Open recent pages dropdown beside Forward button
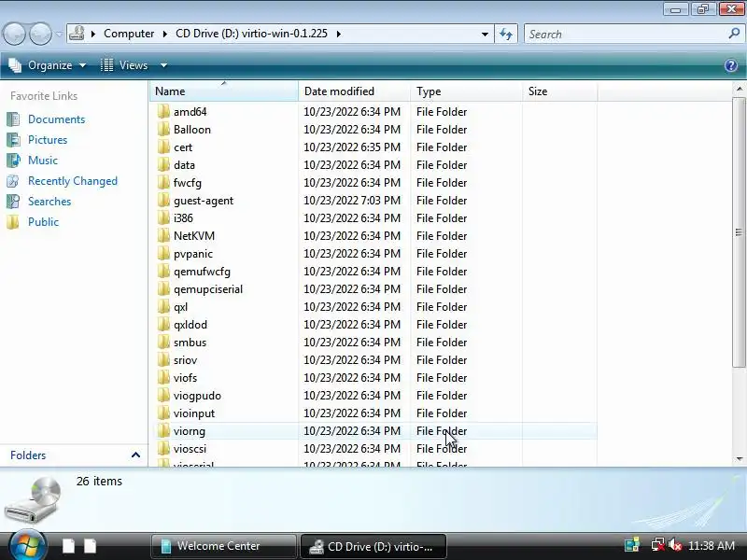Image resolution: width=747 pixels, height=560 pixels. [x=59, y=35]
